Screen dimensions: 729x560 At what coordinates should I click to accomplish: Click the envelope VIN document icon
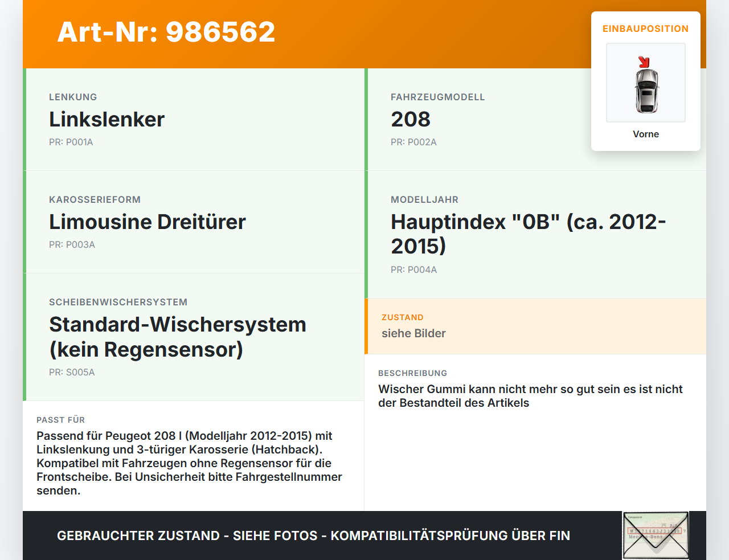point(656,536)
